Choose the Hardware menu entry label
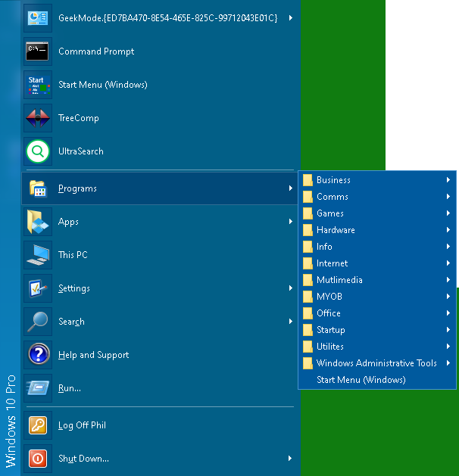This screenshot has height=476, width=459. pos(336,230)
